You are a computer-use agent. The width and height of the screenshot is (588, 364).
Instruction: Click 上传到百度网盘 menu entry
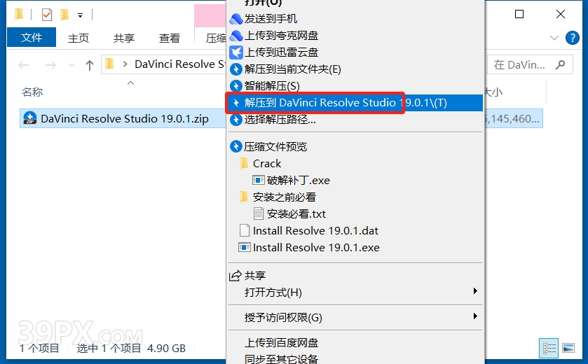[281, 343]
